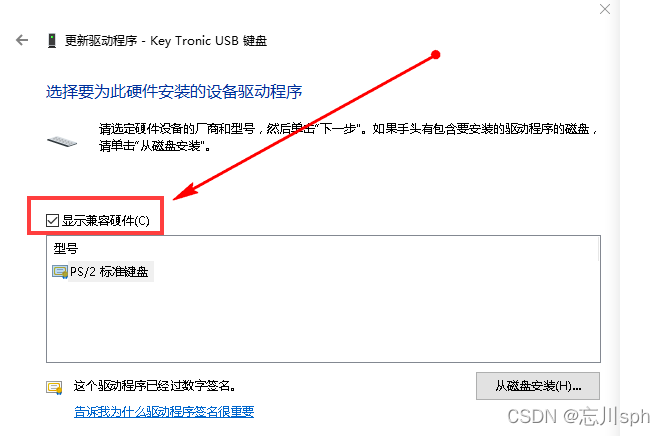The width and height of the screenshot is (665, 436).
Task: Click the 这个驱动程序已经过数字签名 text
Action: click(x=155, y=386)
